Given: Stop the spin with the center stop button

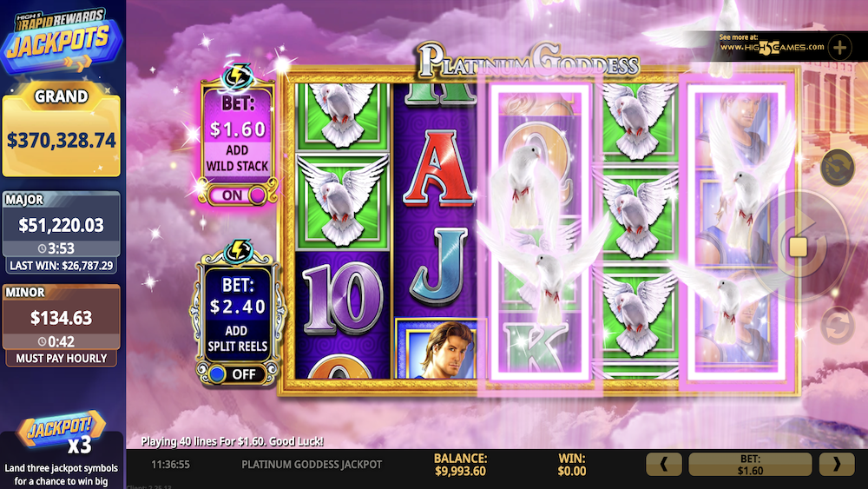Looking at the screenshot, I should tap(798, 247).
